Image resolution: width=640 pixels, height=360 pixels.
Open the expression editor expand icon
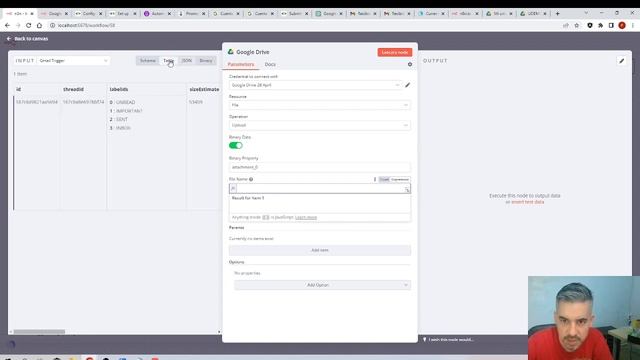[407, 189]
